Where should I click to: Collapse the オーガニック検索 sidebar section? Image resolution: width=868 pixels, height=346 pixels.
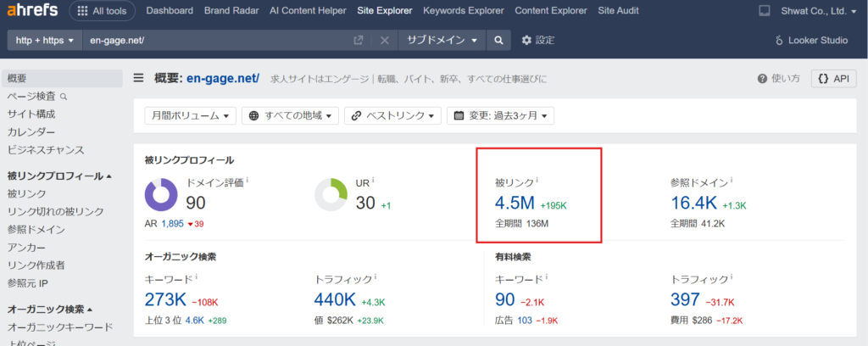point(50,309)
